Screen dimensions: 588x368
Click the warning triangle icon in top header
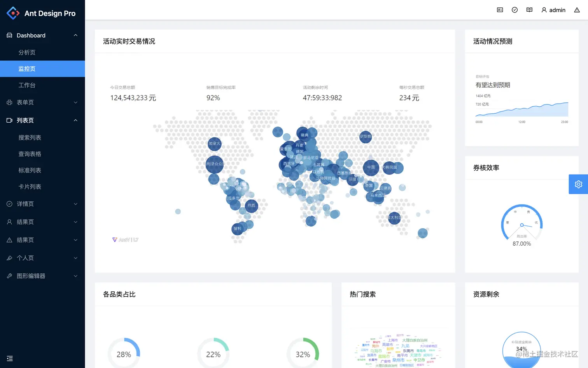577,10
